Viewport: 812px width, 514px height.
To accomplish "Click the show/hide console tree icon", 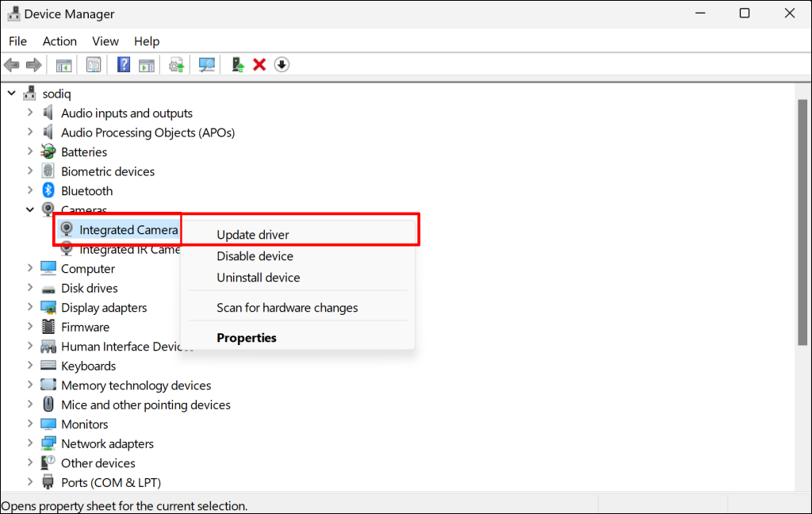I will pyautogui.click(x=63, y=65).
